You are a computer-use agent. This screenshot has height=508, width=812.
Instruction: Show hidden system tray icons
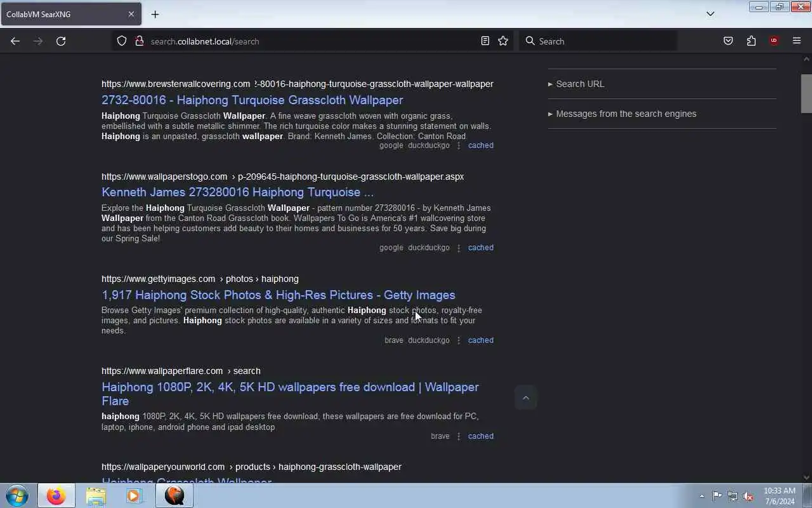702,496
